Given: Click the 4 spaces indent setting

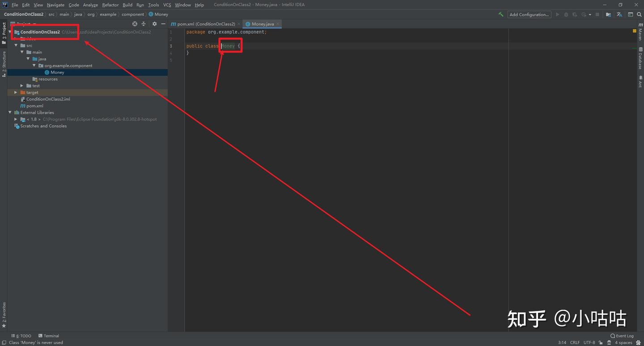Looking at the screenshot, I should click(623, 343).
